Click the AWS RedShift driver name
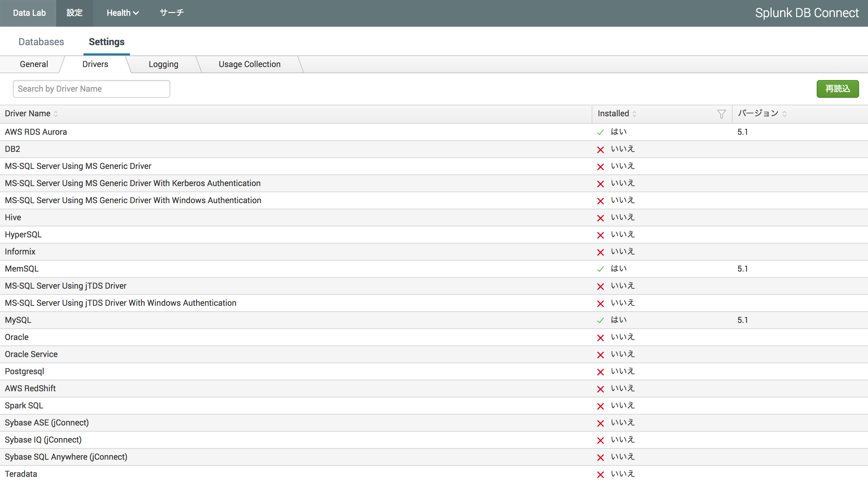 [30, 389]
